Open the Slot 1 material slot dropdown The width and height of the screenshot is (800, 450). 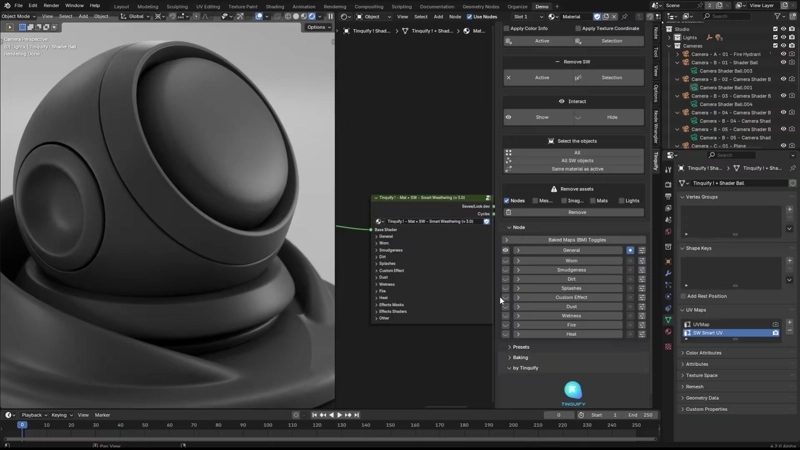pyautogui.click(x=529, y=17)
